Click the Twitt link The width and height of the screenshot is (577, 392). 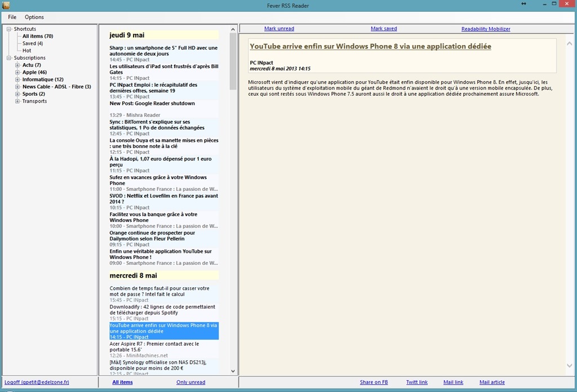coord(417,382)
